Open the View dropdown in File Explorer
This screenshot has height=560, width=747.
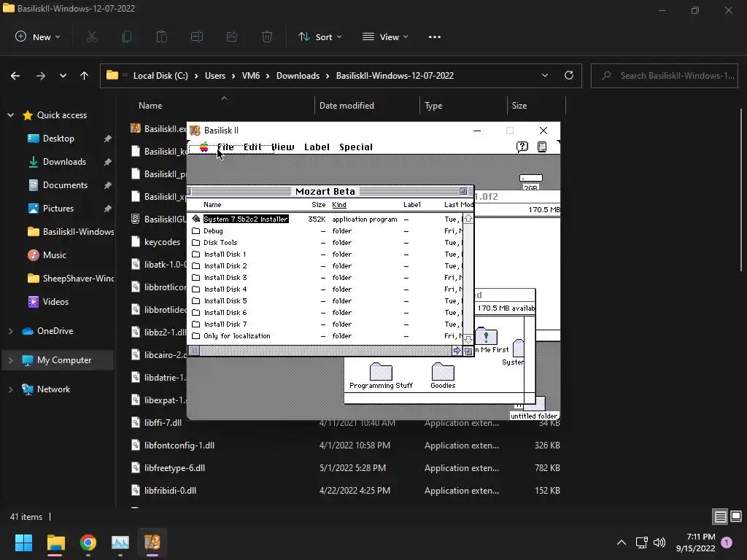click(385, 36)
